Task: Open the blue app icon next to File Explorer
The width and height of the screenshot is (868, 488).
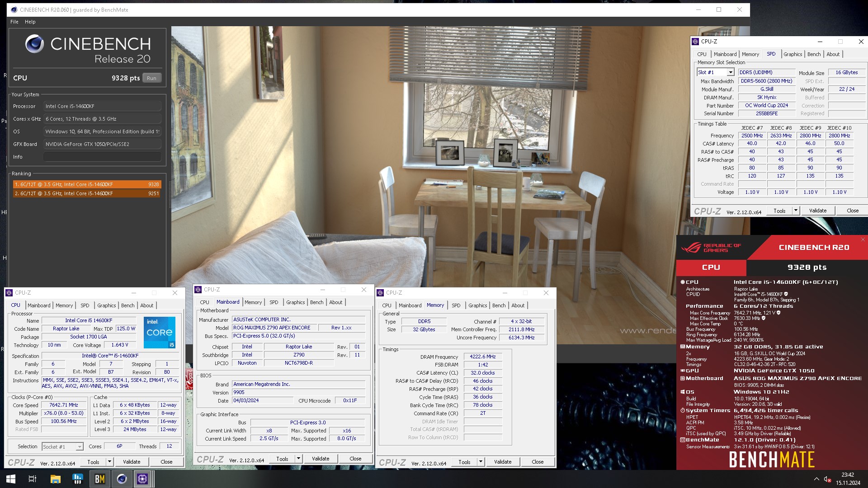Action: (x=78, y=479)
